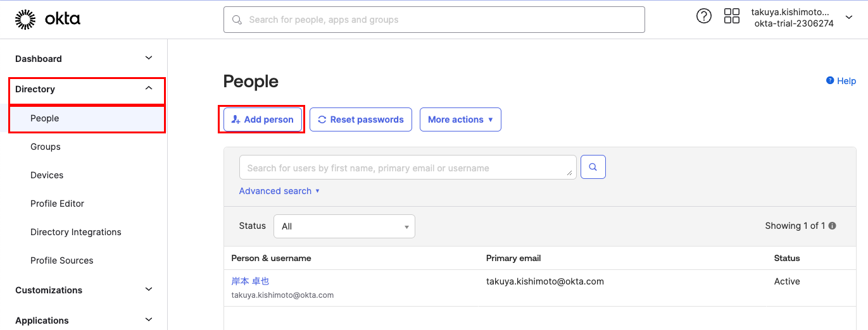
Task: Click the Reset passwords button
Action: point(360,119)
